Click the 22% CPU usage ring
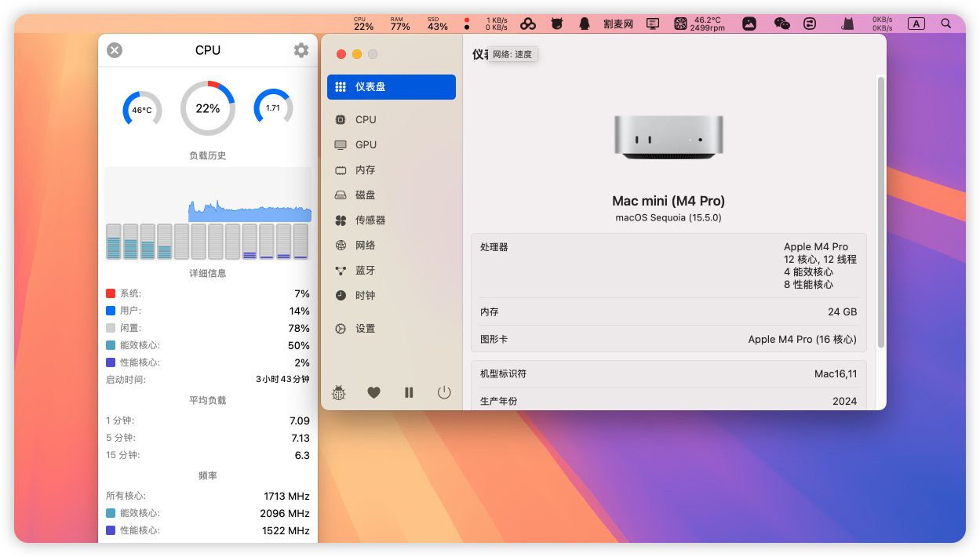The image size is (980, 557). point(208,108)
